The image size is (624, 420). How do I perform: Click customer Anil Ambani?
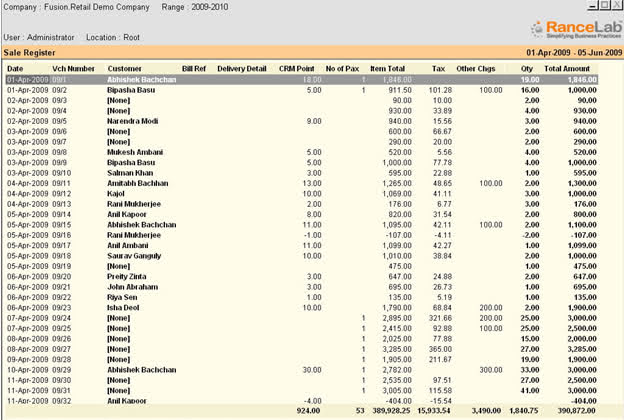[128, 245]
